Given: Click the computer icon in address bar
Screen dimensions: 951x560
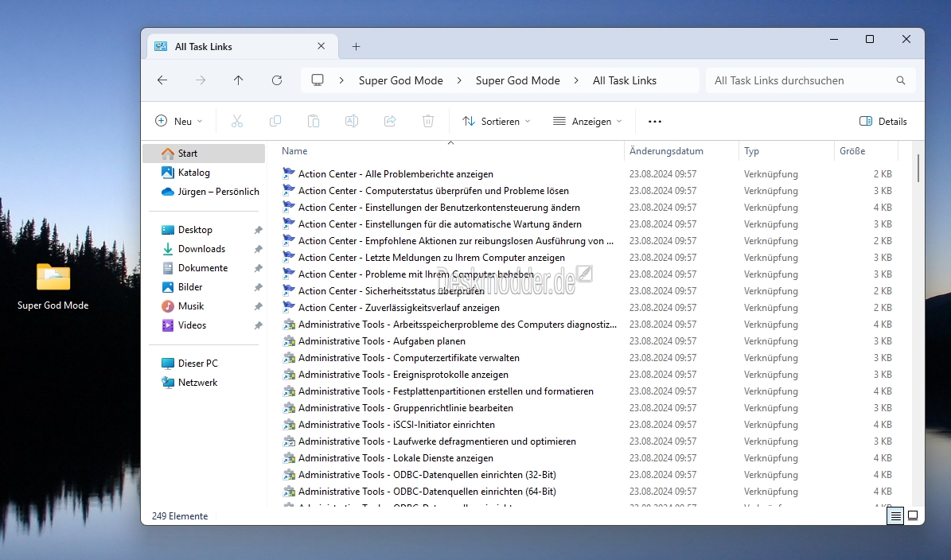Looking at the screenshot, I should (x=318, y=80).
